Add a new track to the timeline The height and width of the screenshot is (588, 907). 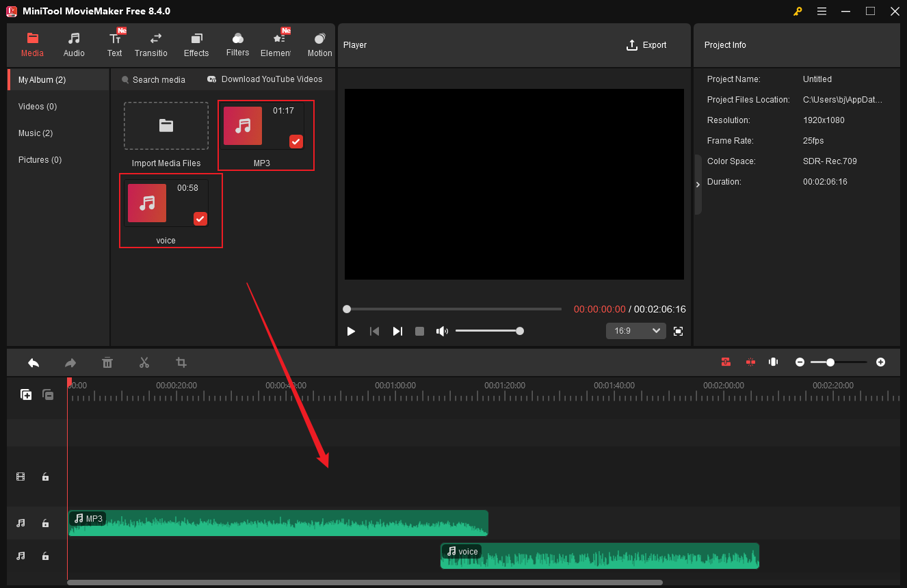(x=25, y=395)
